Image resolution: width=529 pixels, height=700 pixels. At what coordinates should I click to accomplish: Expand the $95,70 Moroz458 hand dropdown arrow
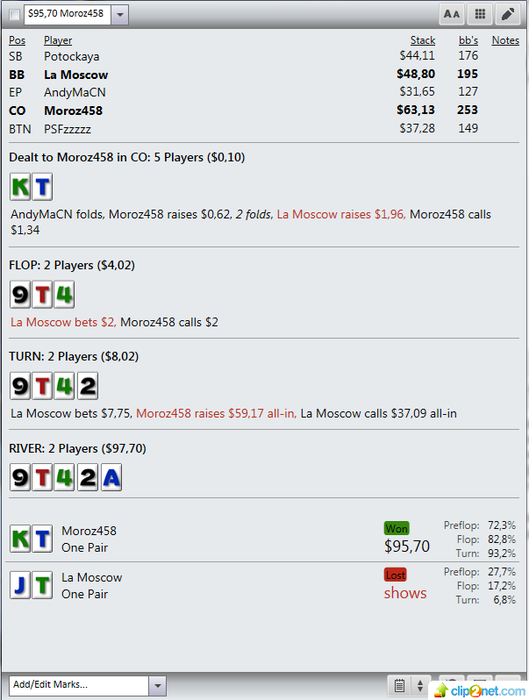click(120, 15)
